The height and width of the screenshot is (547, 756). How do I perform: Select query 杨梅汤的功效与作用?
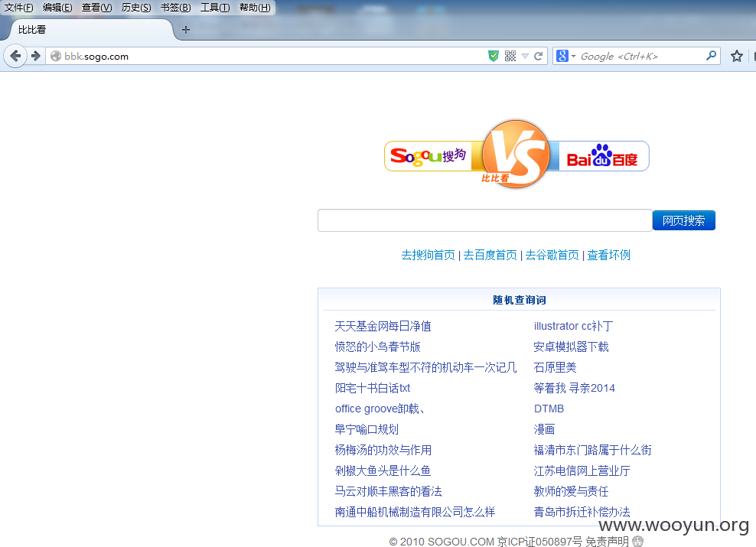click(x=383, y=450)
